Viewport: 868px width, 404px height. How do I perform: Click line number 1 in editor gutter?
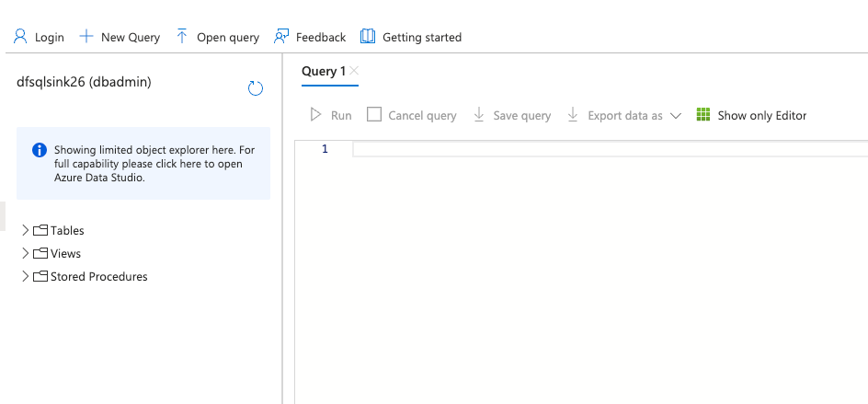pyautogui.click(x=325, y=149)
